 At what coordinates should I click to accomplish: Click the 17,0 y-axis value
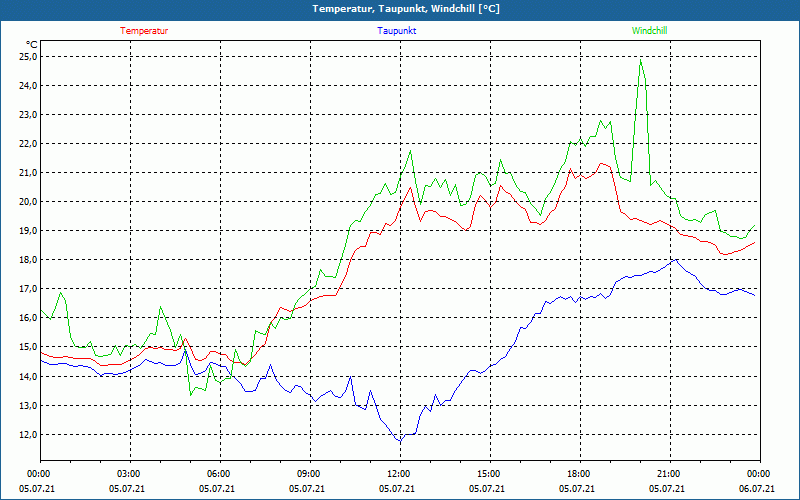point(29,289)
